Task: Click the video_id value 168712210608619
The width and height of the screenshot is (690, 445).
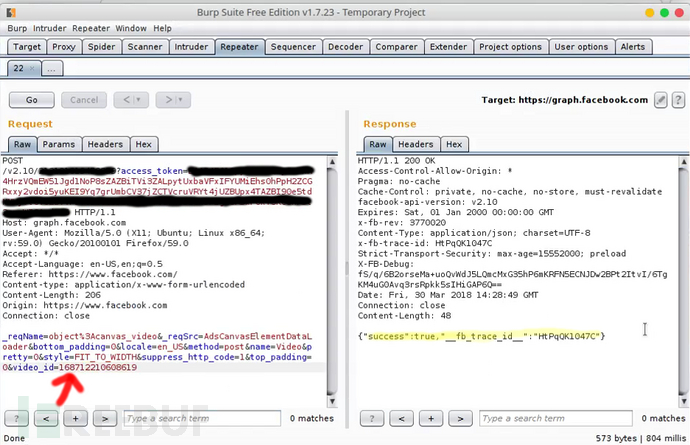Action: click(98, 368)
